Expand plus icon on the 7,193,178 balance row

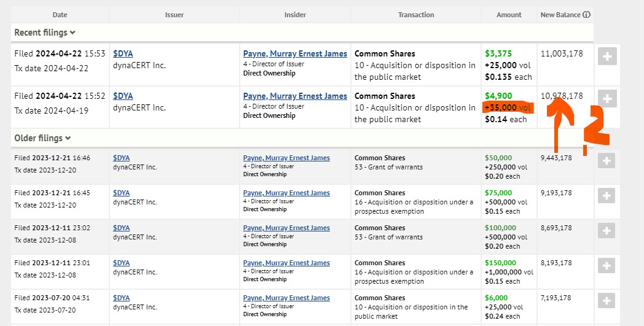point(607,301)
